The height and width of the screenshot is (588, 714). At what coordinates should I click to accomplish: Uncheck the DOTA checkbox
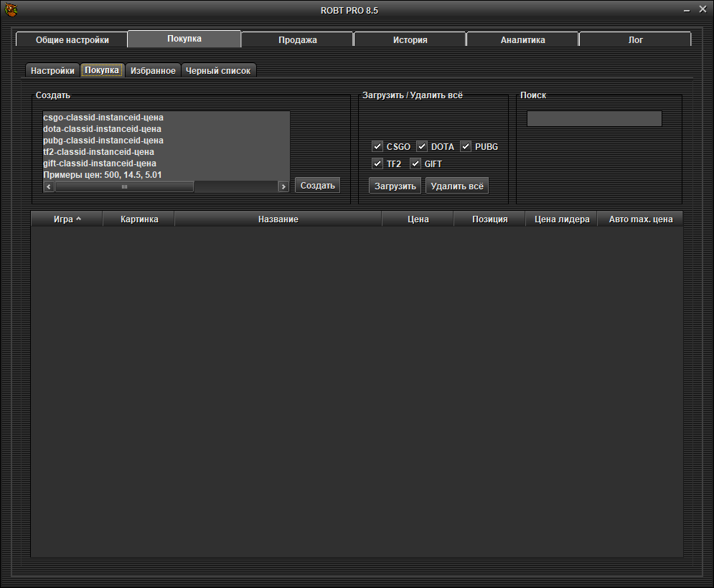coord(422,146)
